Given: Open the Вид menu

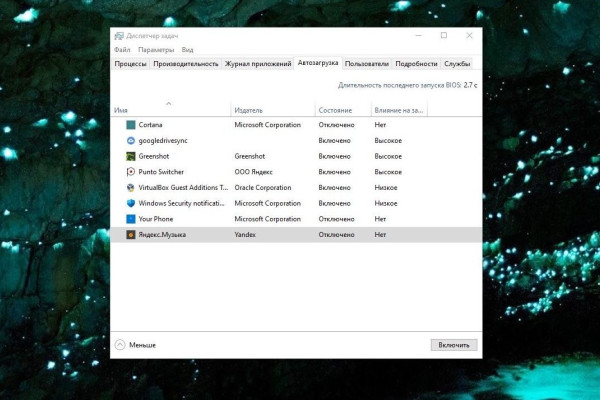Looking at the screenshot, I should coord(187,49).
